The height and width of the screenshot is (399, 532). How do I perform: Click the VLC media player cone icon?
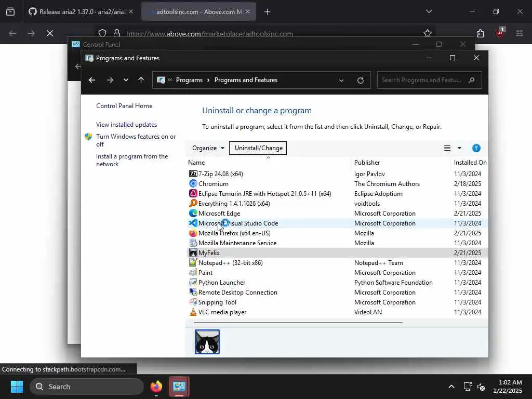(x=193, y=312)
